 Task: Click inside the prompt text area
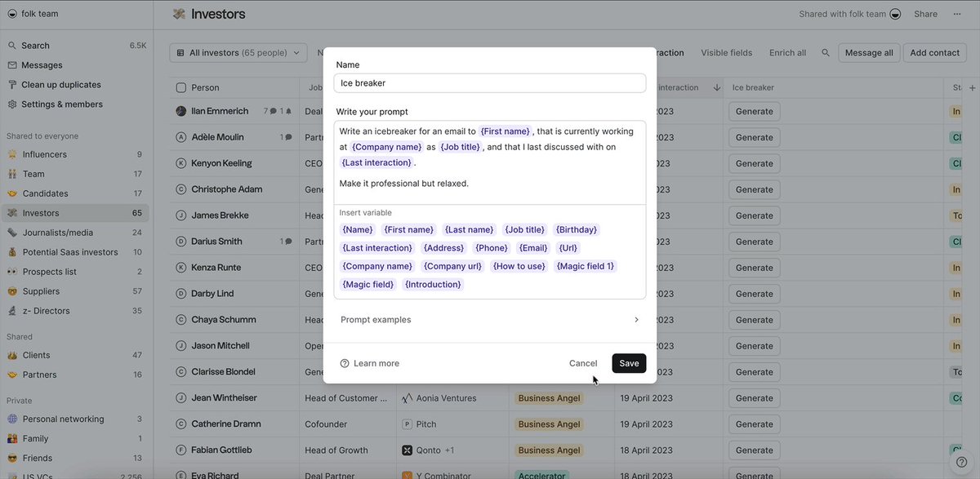coord(490,162)
